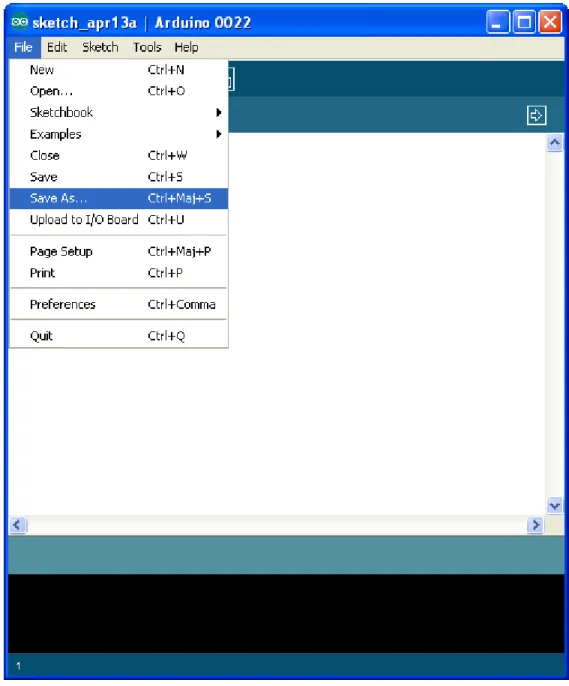Click the black console output area

[x=286, y=613]
